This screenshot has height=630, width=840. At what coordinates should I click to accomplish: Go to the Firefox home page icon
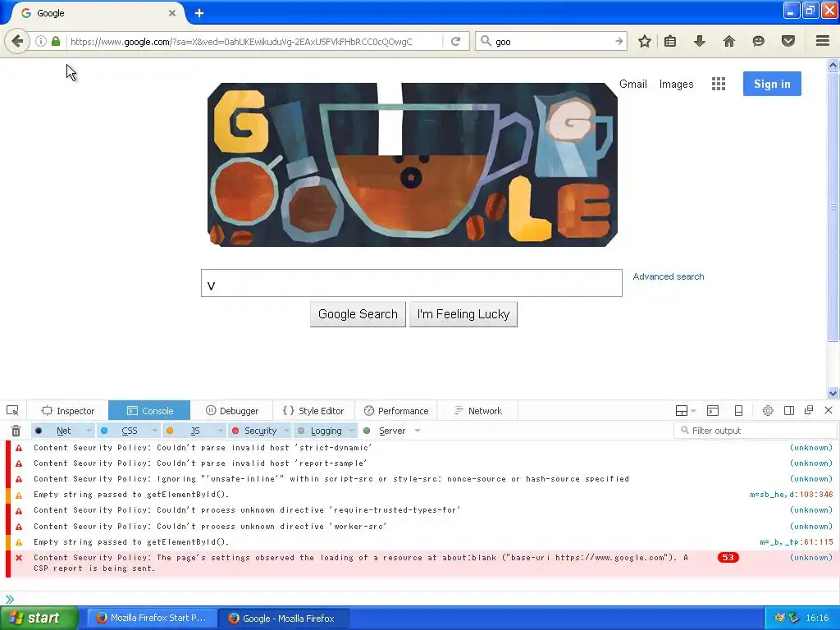pos(728,41)
